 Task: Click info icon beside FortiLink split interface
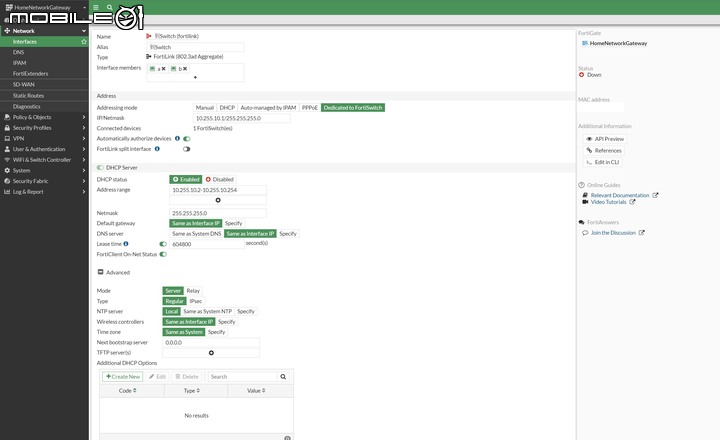157,149
